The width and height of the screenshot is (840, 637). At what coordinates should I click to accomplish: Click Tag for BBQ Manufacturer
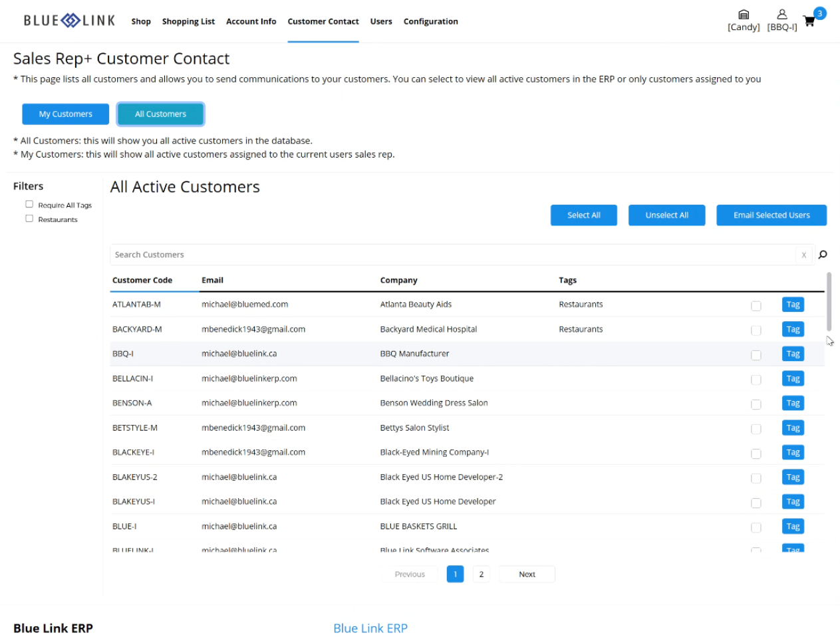tap(793, 354)
